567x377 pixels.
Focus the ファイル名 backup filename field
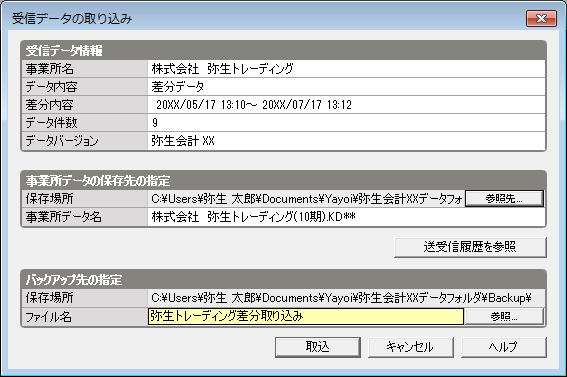306,317
